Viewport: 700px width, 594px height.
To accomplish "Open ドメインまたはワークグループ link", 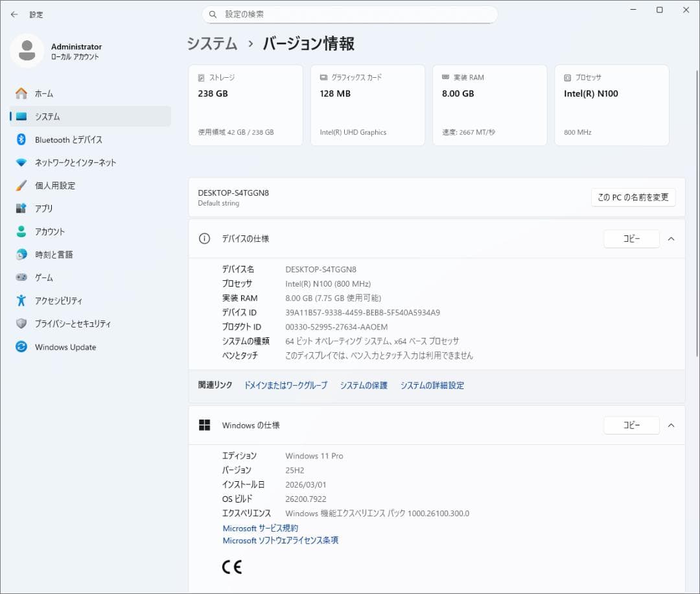I will [286, 385].
